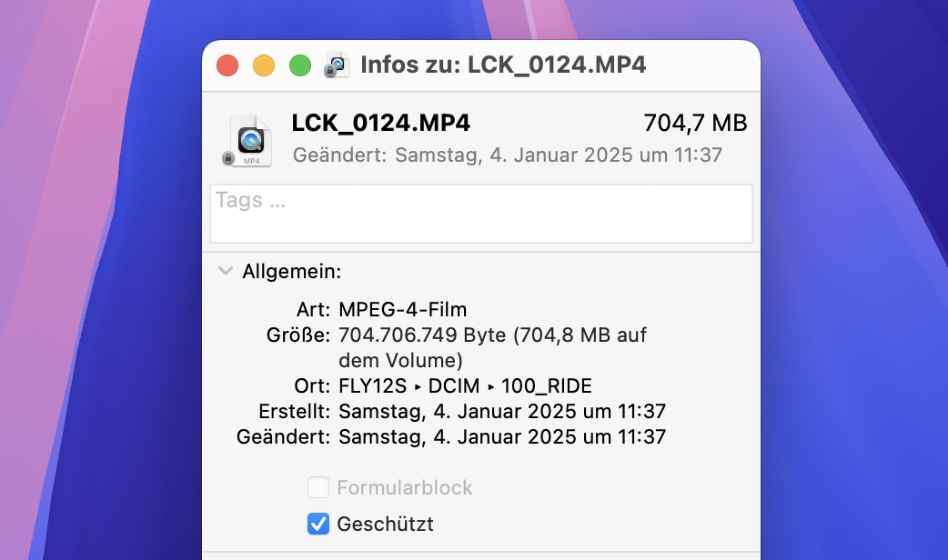Screen dimensions: 948x560
Task: Uncheck the Geschützt checkbox
Action: 318,524
